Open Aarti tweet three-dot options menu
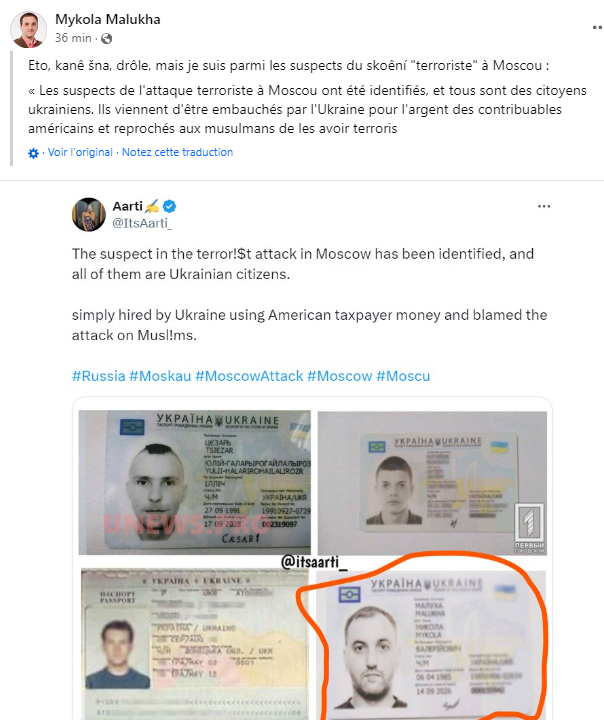Screen dimensions: 604x720 click(x=544, y=207)
